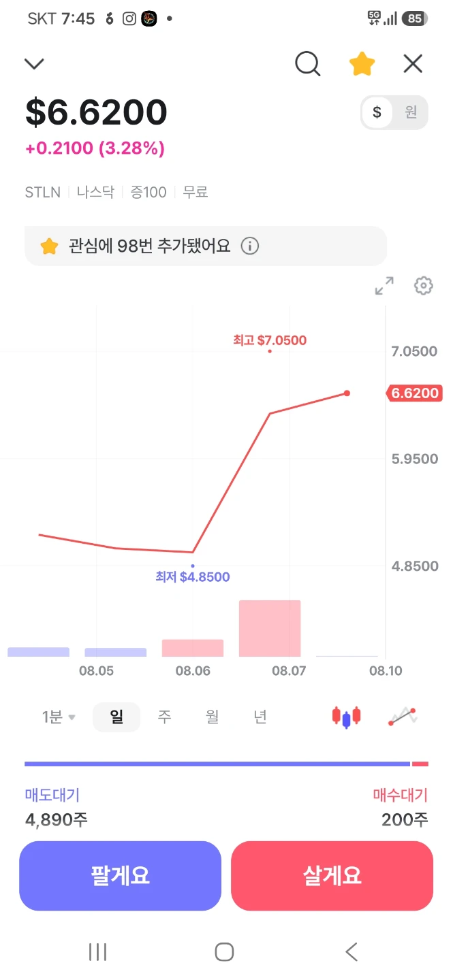This screenshot has width=453, height=980.
Task: Switch currency to won (원)
Action: [x=411, y=112]
